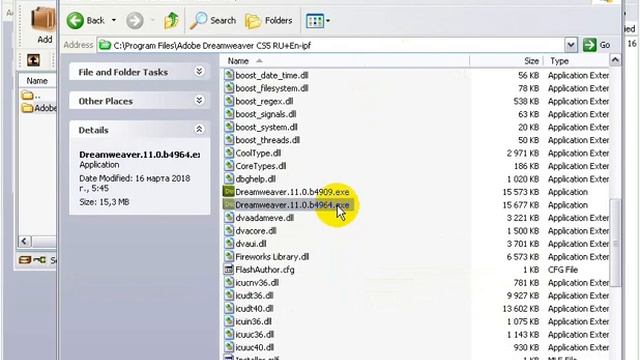The image size is (640, 360).
Task: Select Adobe folder in background window
Action: (39, 108)
